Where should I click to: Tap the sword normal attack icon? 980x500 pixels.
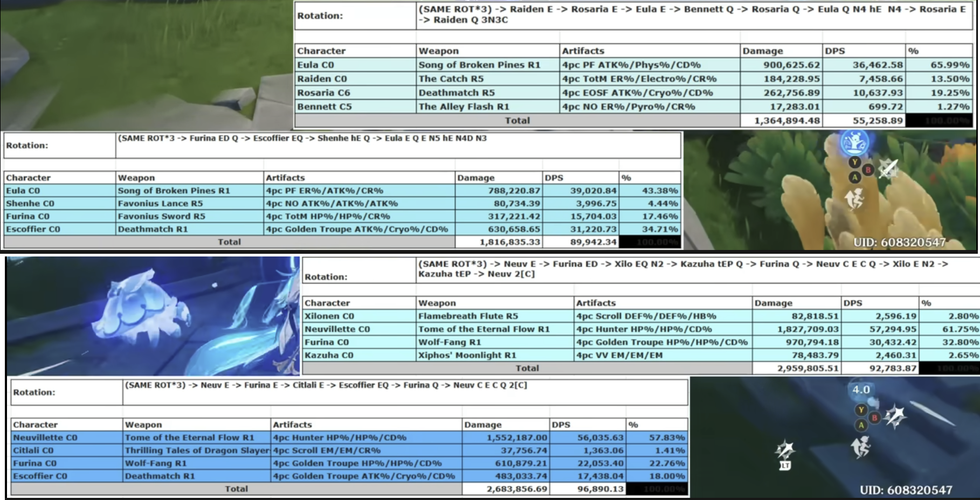(888, 169)
